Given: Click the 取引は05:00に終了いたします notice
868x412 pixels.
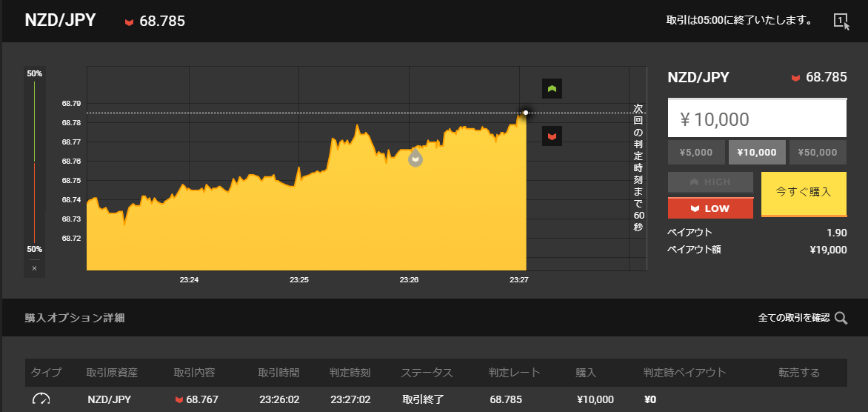Looking at the screenshot, I should [739, 21].
